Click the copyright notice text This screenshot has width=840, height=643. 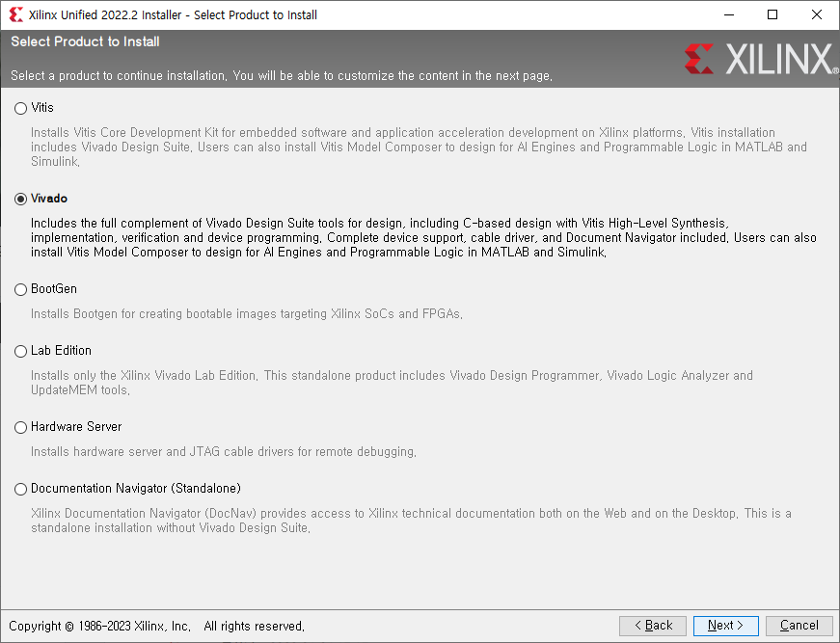[x=156, y=626]
